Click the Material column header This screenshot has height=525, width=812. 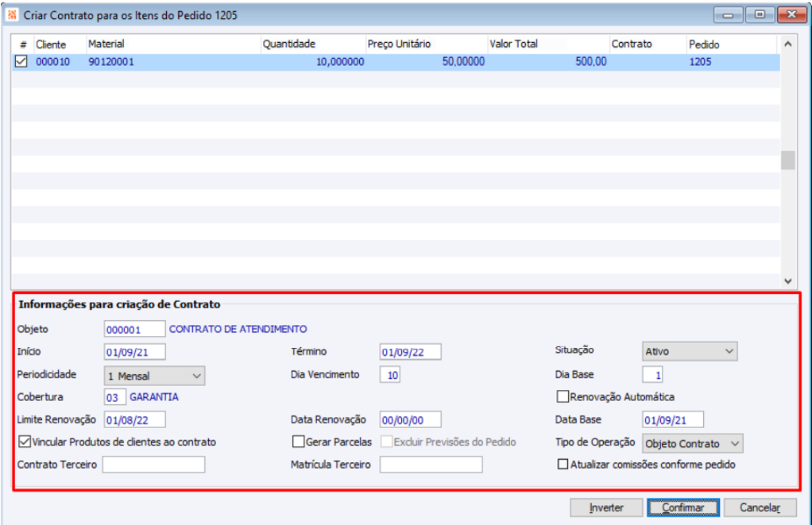tap(173, 44)
